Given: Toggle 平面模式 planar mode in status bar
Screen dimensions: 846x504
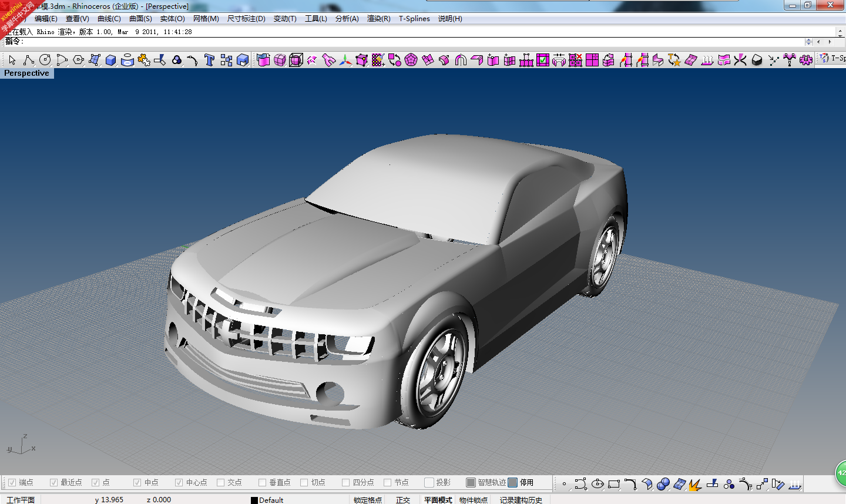Looking at the screenshot, I should tap(438, 500).
